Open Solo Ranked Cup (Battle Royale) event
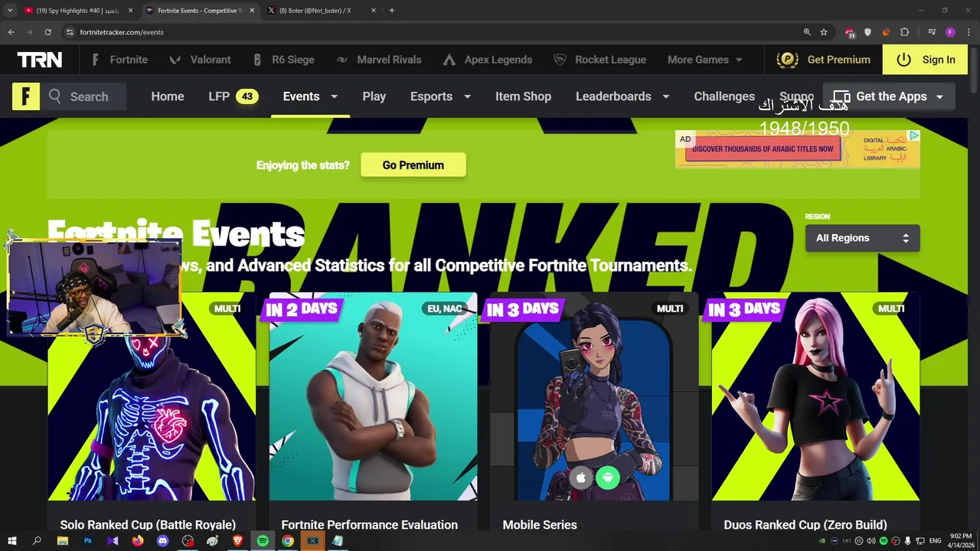The height and width of the screenshot is (551, 980). (148, 525)
